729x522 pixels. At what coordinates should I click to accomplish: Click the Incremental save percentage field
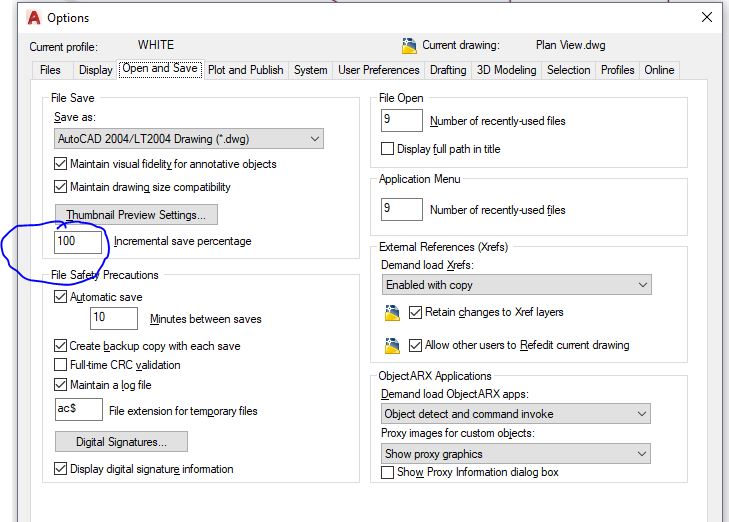[79, 241]
